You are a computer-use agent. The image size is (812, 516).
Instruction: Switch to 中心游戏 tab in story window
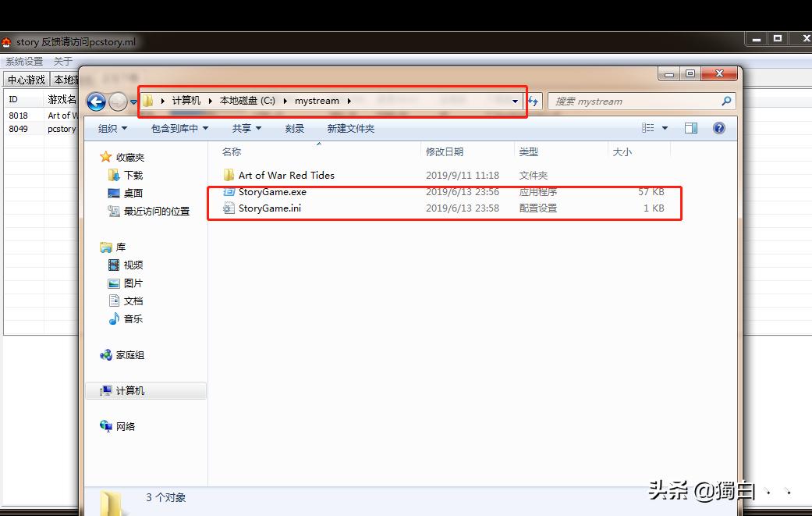[x=27, y=80]
